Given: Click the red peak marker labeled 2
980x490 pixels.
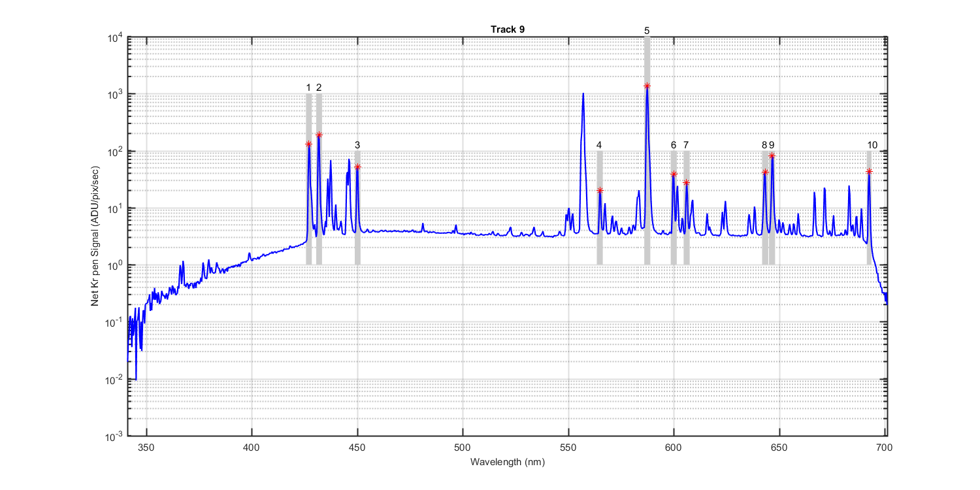Looking at the screenshot, I should [319, 135].
